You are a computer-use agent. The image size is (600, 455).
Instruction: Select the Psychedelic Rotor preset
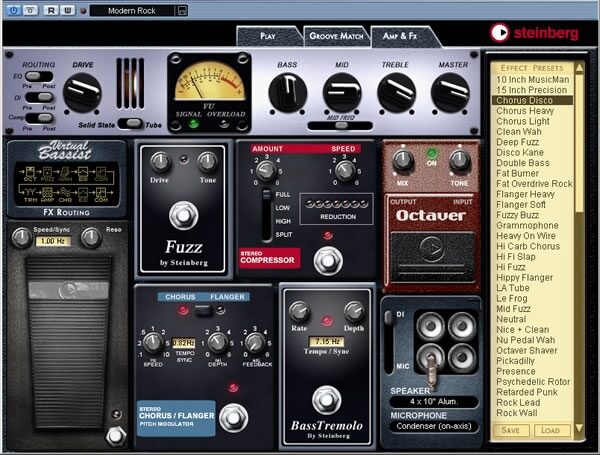(532, 382)
